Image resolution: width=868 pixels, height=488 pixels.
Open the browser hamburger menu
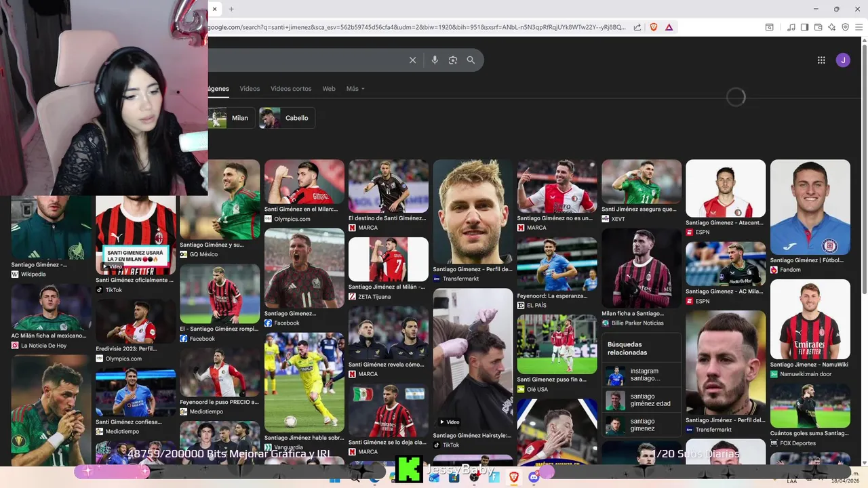(859, 27)
